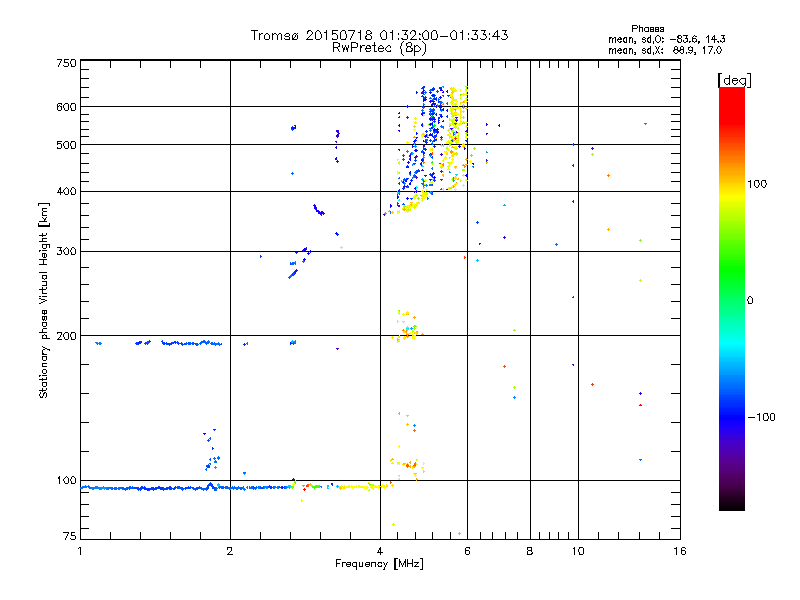Click the '[deg]' colorbar unit label
This screenshot has height=600, width=800.
coord(734,80)
